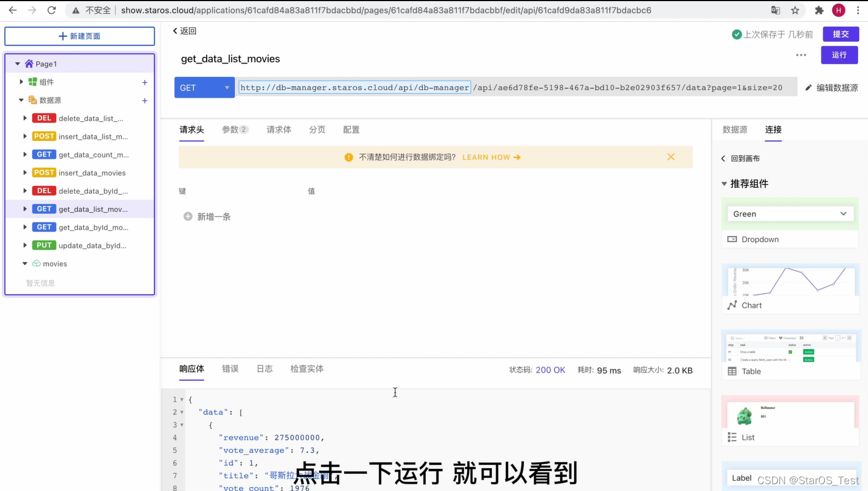This screenshot has width=868, height=491.
Task: Open the browser translate icon
Action: (775, 10)
